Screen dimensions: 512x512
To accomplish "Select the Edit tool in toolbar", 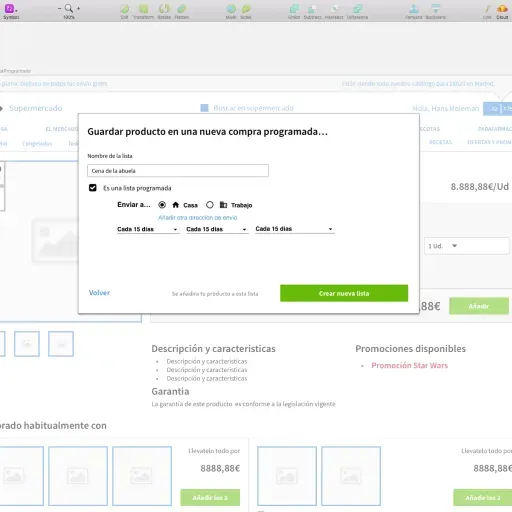I will click(x=125, y=9).
